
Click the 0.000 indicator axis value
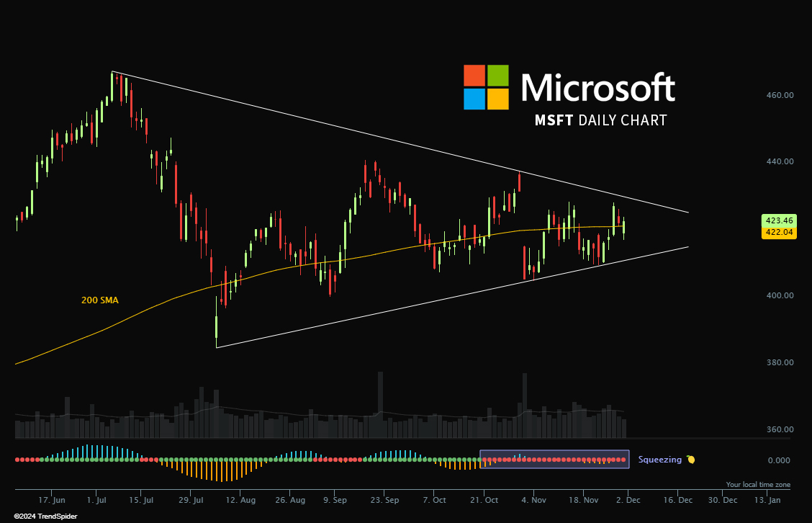click(x=779, y=460)
